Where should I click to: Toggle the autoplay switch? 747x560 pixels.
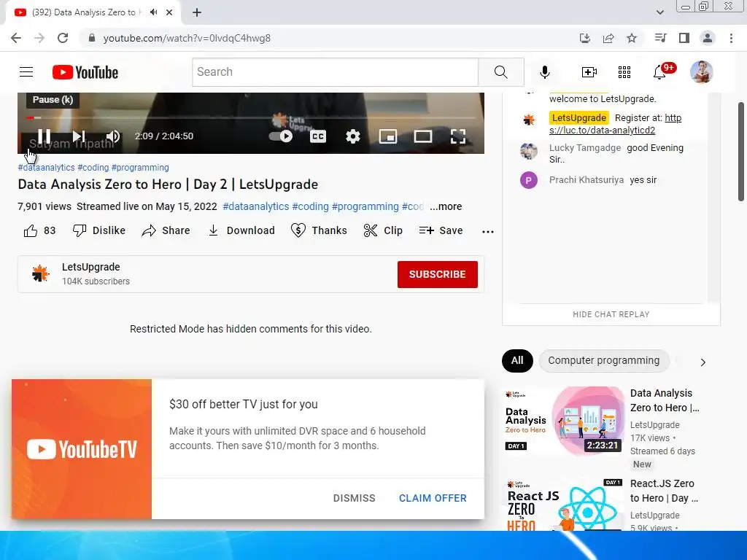[x=281, y=136]
